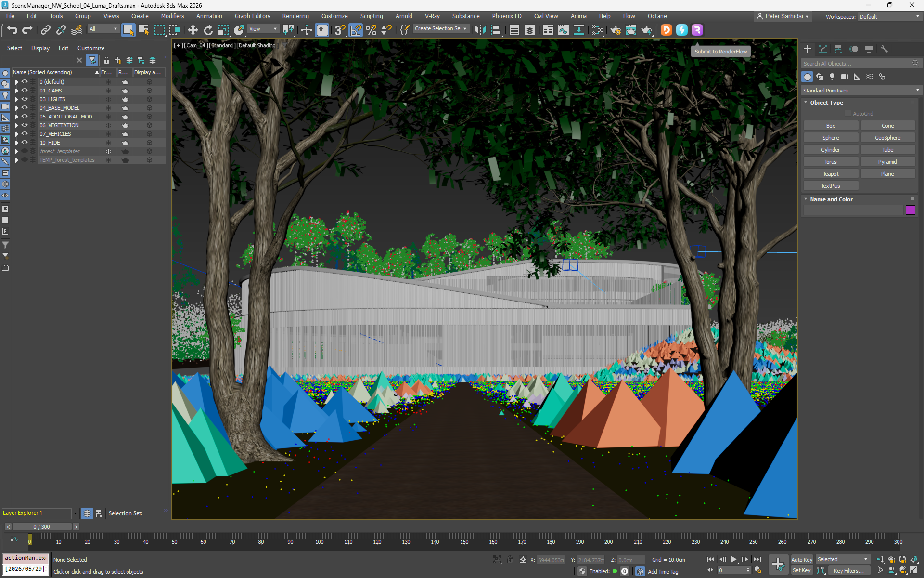The image size is (924, 578).
Task: Click the Search All Objects field
Action: click(x=857, y=64)
